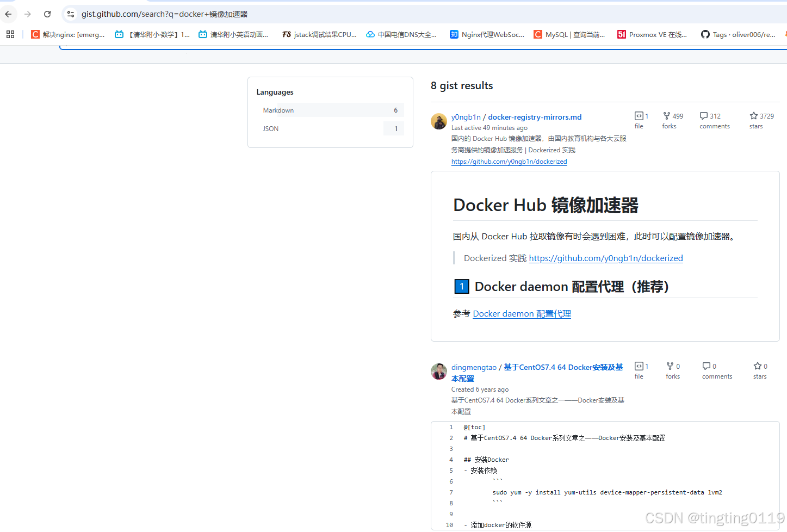Viewport: 787px width, 532px height.
Task: Open the Tags · oliver006/re... GitHub bookmark
Action: tap(738, 34)
